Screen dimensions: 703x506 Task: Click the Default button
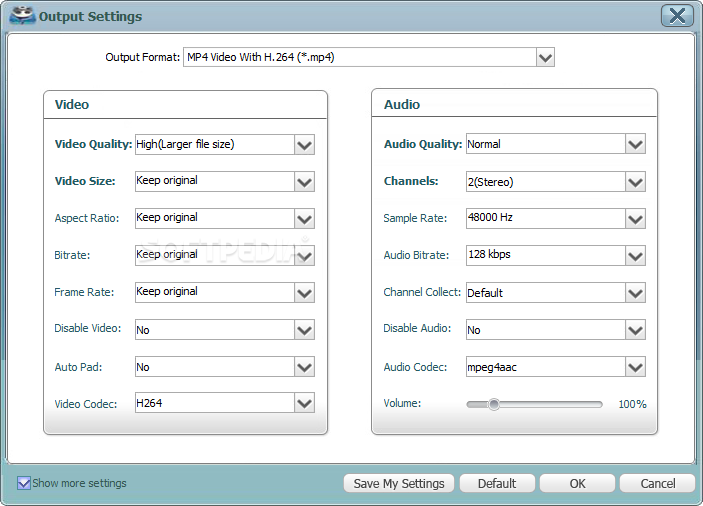[x=497, y=484]
